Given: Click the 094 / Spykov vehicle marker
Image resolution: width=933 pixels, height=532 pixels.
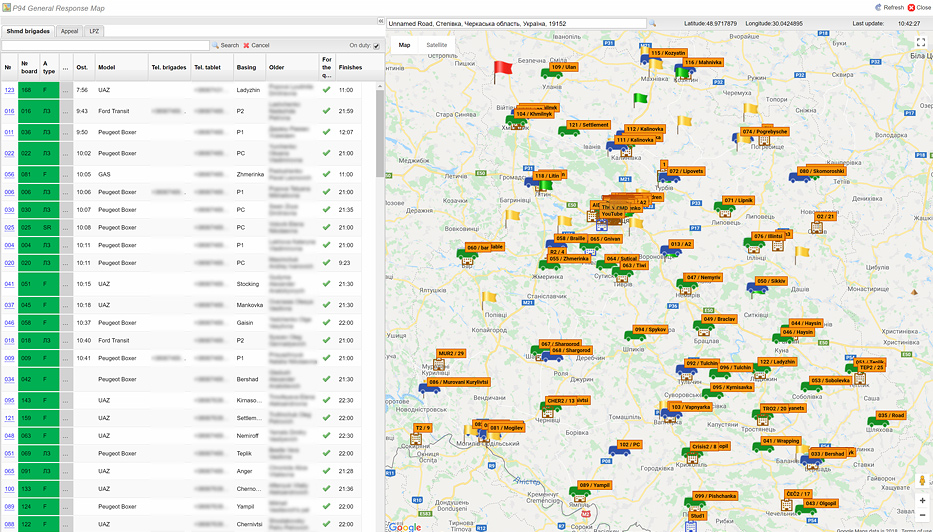Looking at the screenshot, I should [634, 335].
